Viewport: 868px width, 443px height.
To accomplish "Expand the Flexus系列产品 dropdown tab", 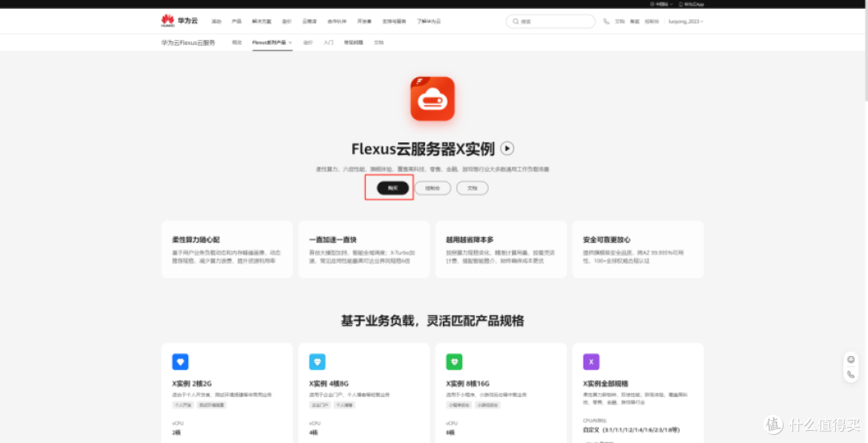I will click(x=272, y=43).
